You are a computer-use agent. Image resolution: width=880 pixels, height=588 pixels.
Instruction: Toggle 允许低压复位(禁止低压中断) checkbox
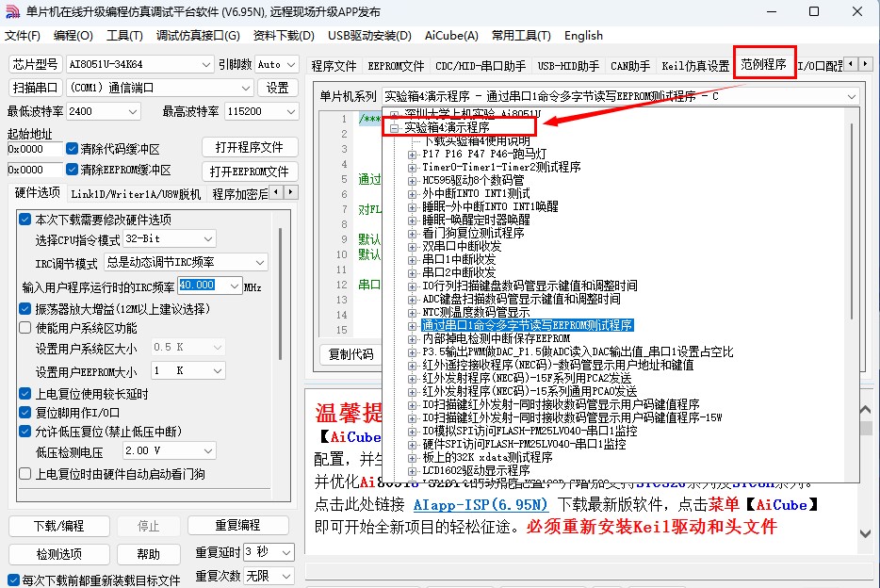(24, 431)
